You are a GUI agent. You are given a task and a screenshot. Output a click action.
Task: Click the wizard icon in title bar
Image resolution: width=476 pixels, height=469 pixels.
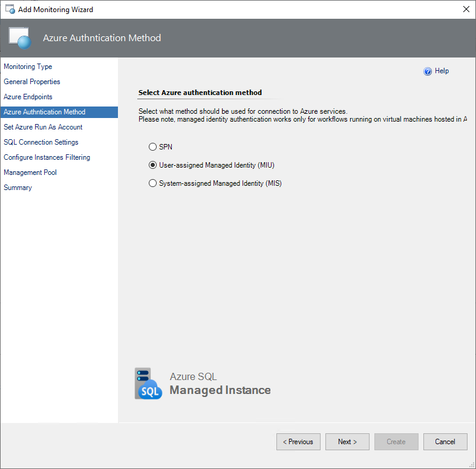point(10,9)
